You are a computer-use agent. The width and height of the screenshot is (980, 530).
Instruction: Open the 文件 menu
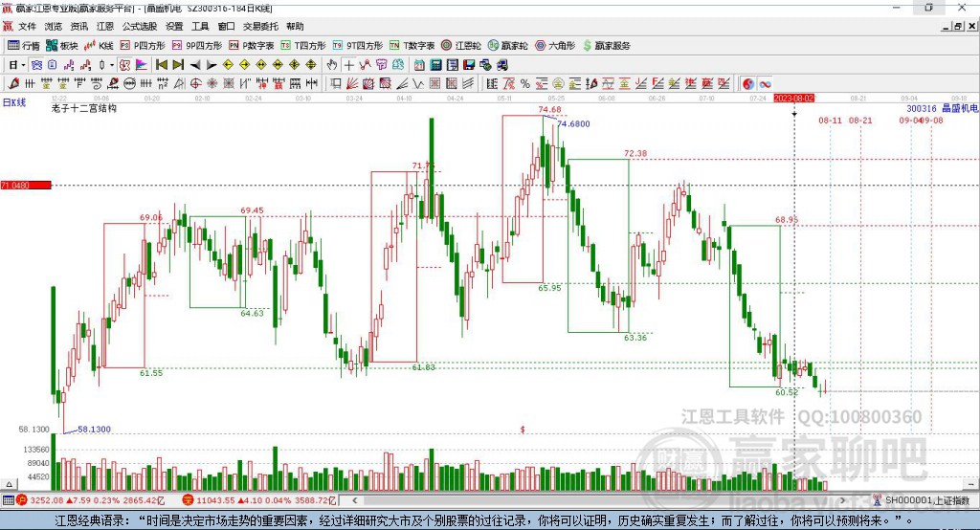(x=28, y=26)
